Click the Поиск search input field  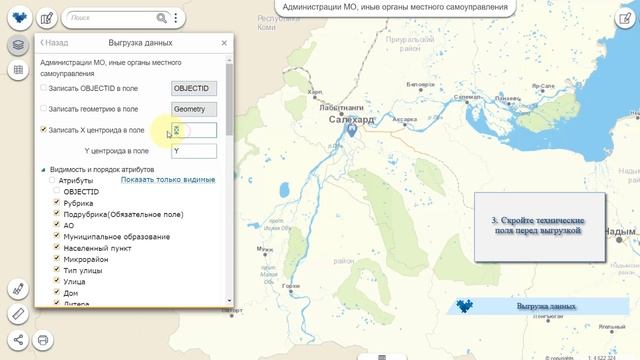click(111, 18)
